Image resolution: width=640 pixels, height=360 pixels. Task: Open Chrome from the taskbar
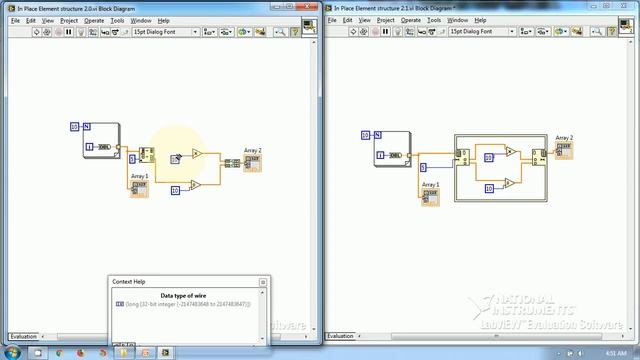[59, 353]
